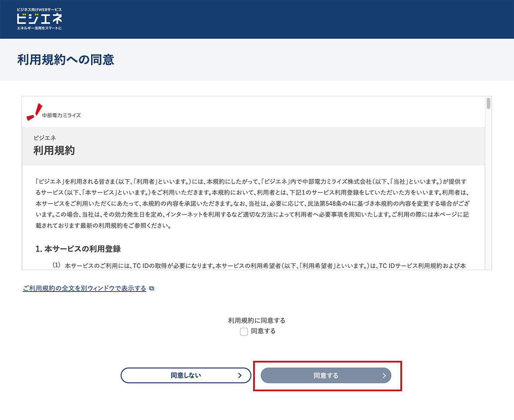Image resolution: width=514 pixels, height=420 pixels.
Task: Open ご利用規約の全文を別ウィンドウで表示する link
Action: tap(84, 288)
